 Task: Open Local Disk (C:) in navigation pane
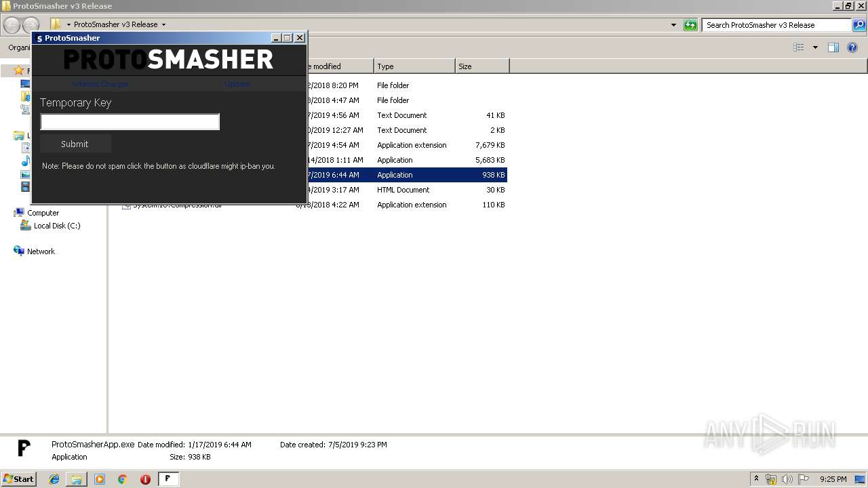point(57,226)
